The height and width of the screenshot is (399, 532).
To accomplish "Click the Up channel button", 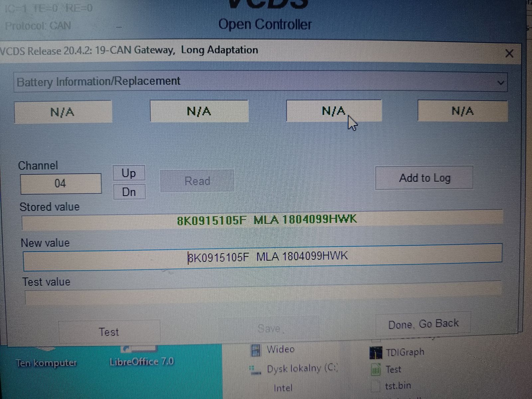I will click(129, 173).
